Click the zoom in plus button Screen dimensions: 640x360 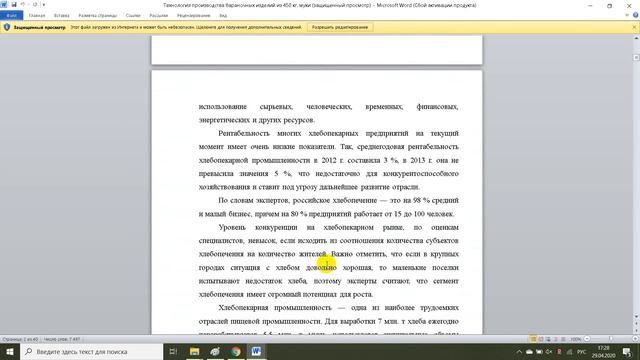coord(635,339)
